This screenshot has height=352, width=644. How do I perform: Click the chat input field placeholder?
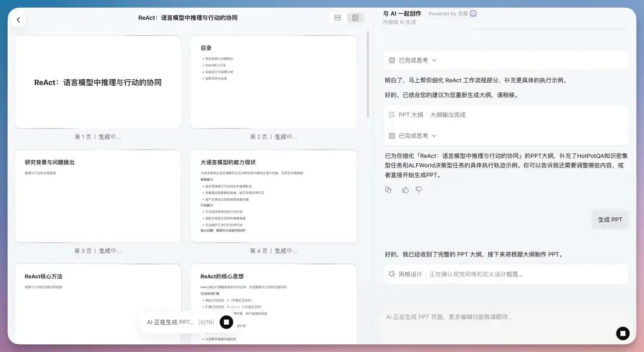(449, 317)
